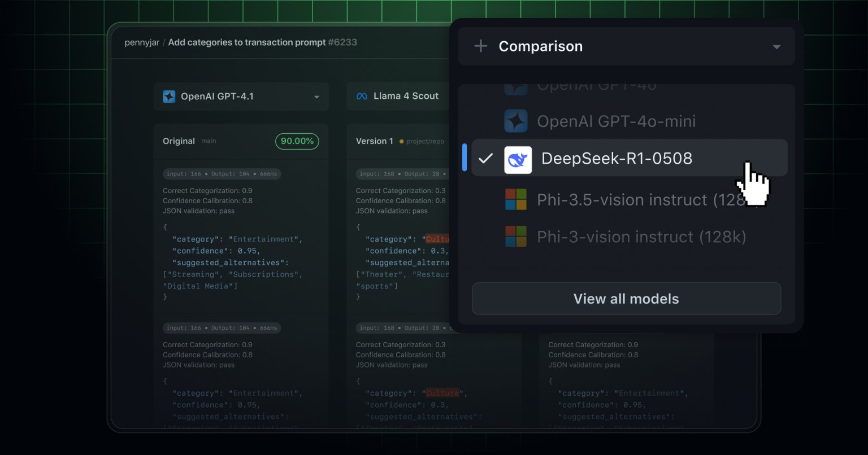Open the OpenAI GPT-4.1 model dropdown

tap(318, 96)
